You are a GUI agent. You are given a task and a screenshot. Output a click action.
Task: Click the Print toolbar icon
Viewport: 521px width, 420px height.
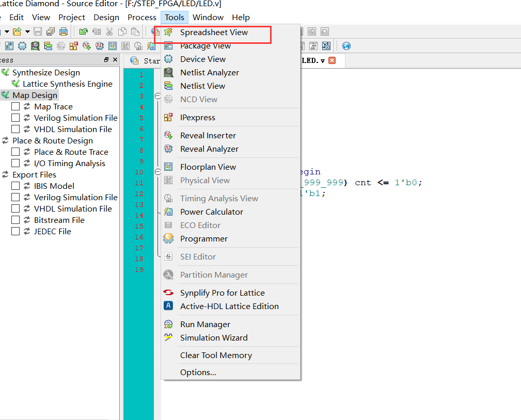click(x=64, y=31)
